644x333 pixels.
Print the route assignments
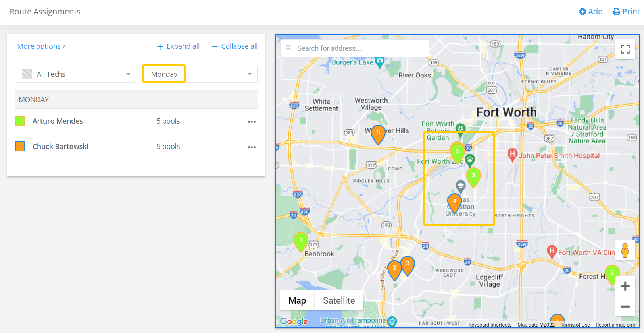tap(626, 12)
